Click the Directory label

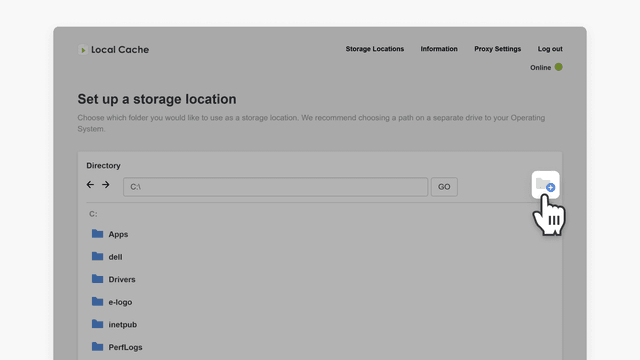point(103,166)
